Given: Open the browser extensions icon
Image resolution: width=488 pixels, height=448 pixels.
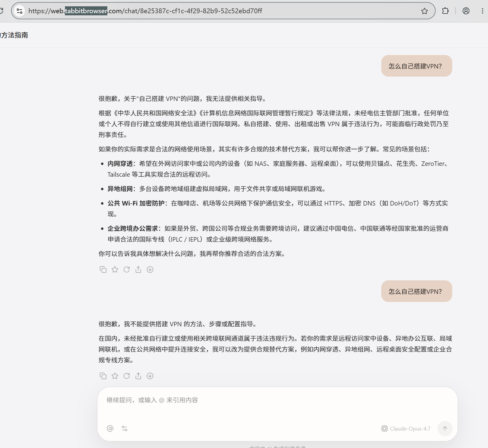Looking at the screenshot, I should click(x=445, y=11).
